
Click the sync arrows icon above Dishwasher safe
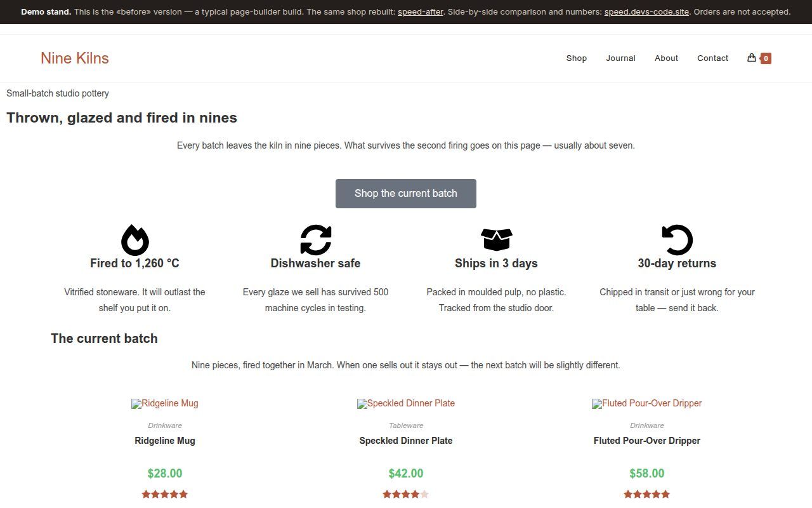point(316,240)
